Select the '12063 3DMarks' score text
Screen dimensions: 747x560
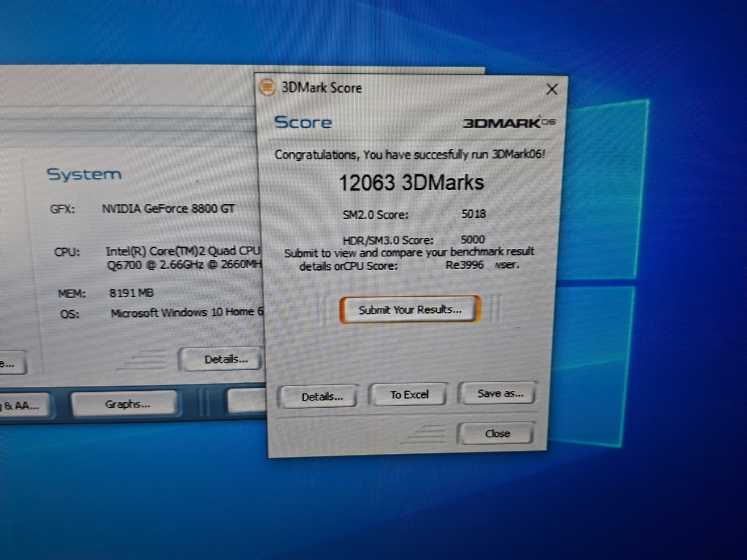411,183
